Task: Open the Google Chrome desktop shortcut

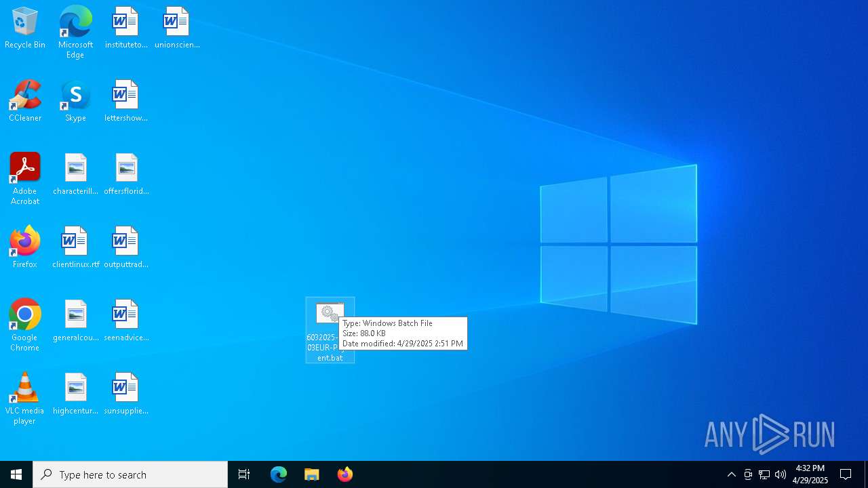Action: point(25,325)
